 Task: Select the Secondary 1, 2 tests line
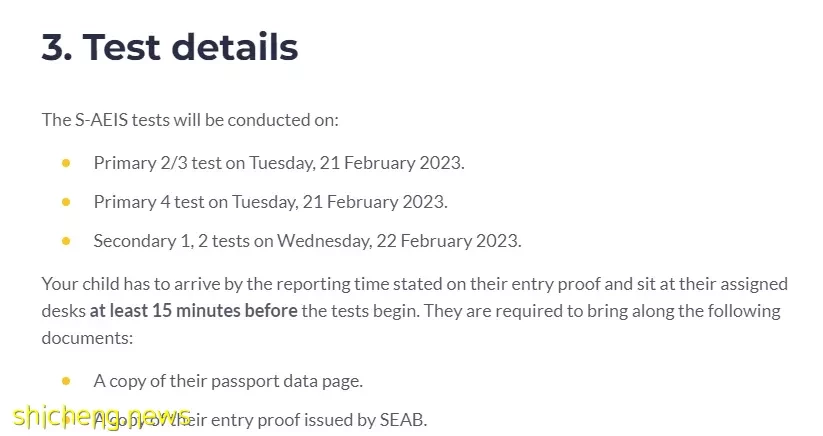307,241
